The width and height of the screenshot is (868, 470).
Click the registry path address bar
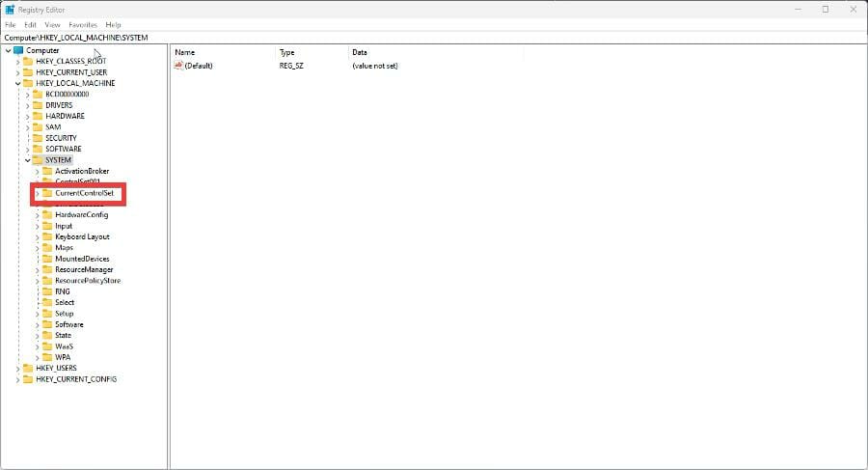[x=434, y=38]
